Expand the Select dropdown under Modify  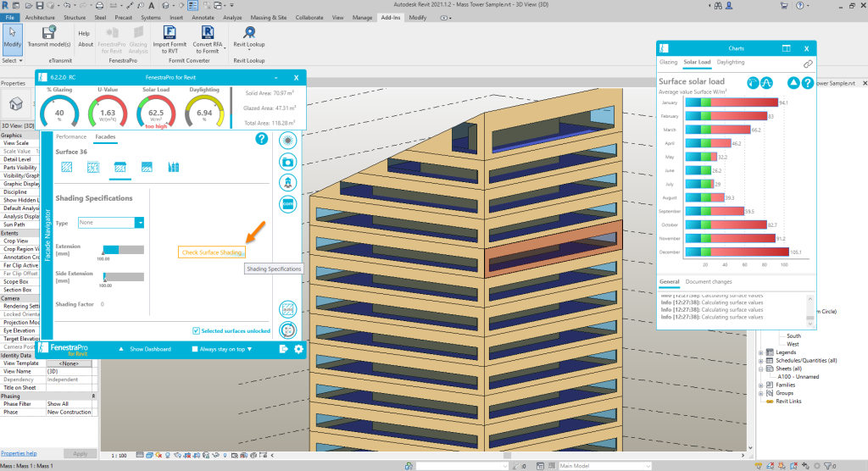tap(12, 60)
